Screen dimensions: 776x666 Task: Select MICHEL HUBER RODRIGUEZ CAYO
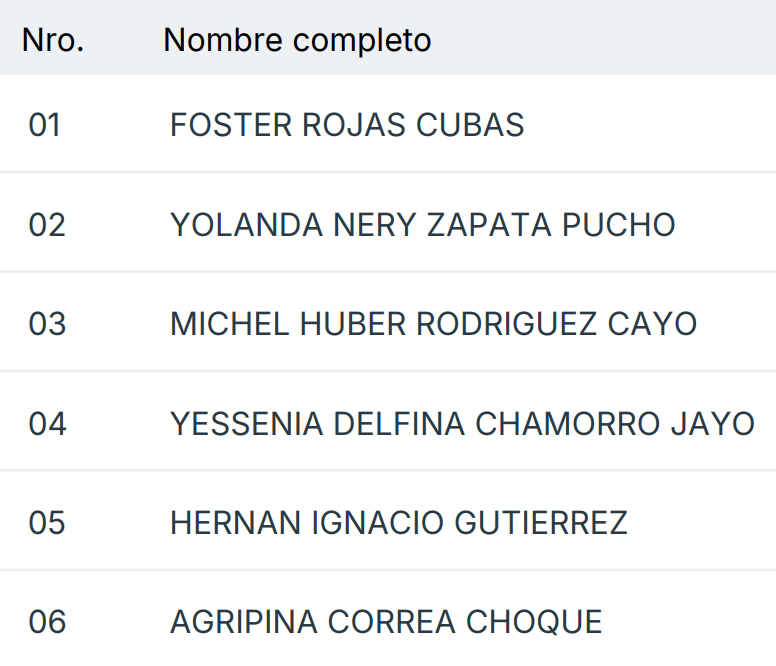(433, 324)
